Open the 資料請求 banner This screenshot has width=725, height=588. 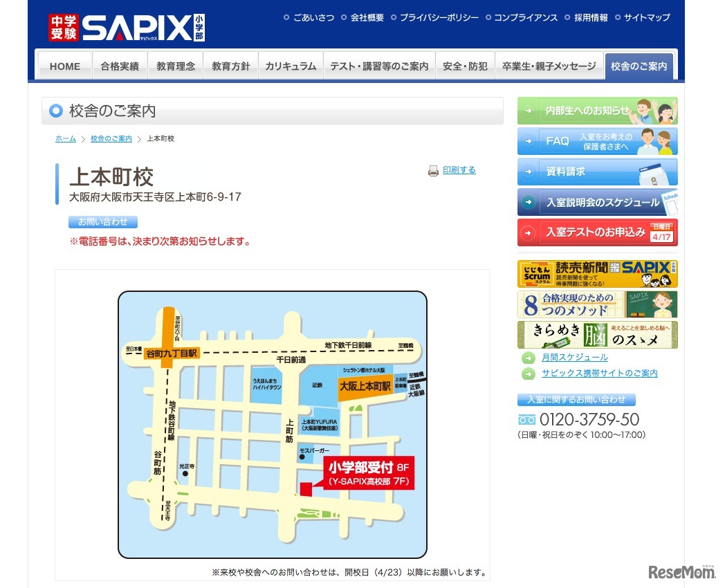click(598, 172)
